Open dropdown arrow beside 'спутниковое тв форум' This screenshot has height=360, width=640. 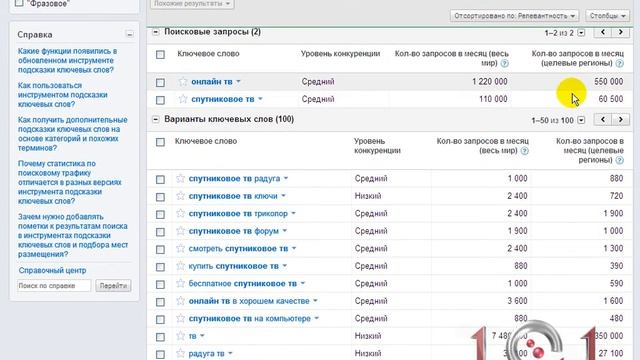click(285, 231)
